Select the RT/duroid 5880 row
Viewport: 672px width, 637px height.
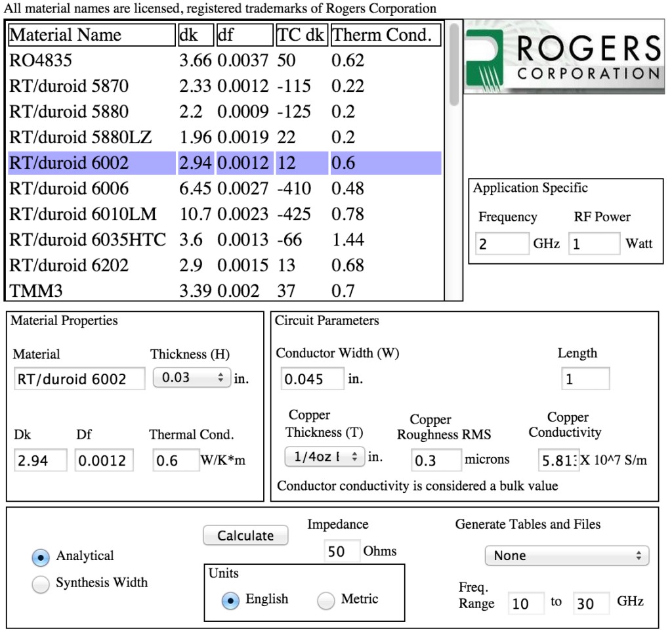click(x=225, y=112)
